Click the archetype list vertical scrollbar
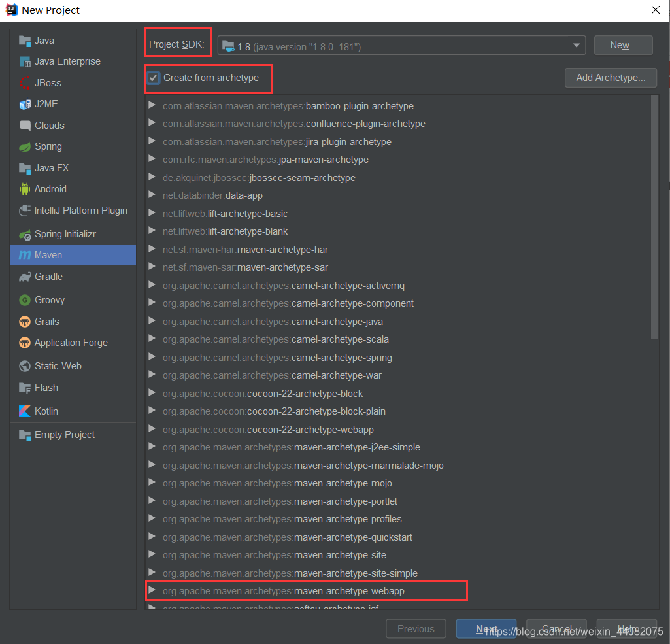 click(654, 217)
